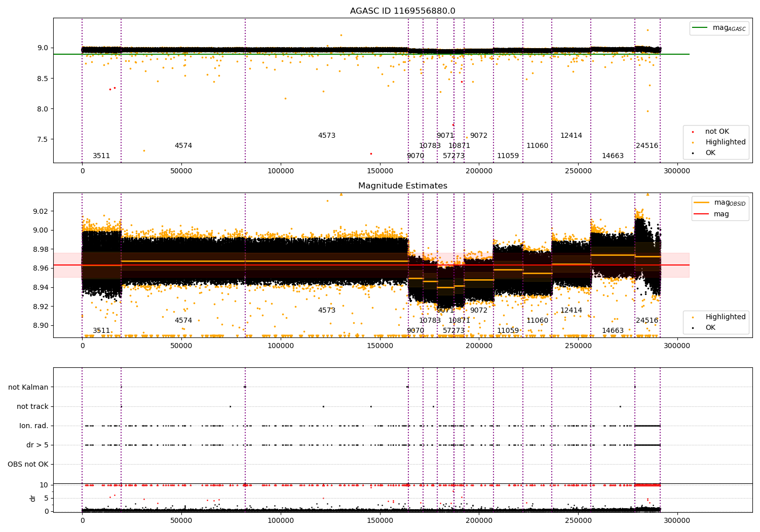Click the red not-OK point near 7.25 in top plot
760x532 pixels.
(371, 154)
